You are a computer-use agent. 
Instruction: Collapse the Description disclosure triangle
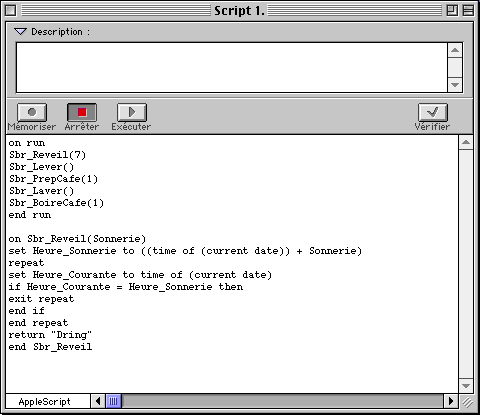[20, 32]
